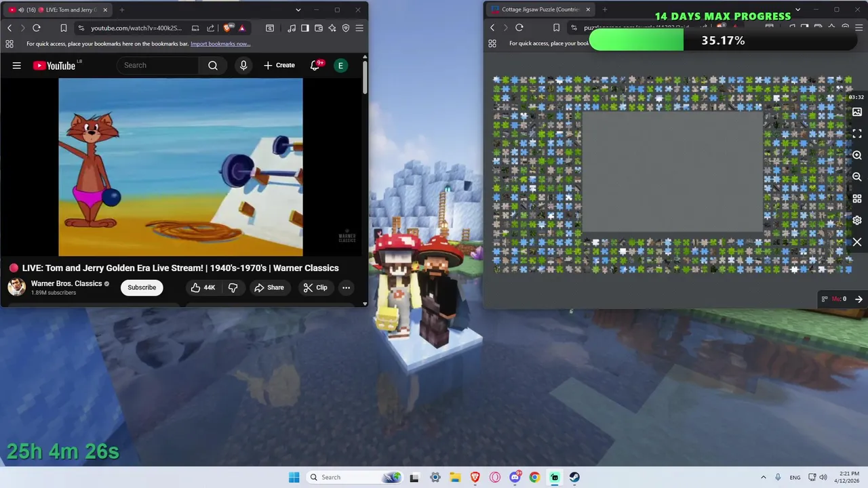Zoom in on the jigsaw puzzle
This screenshot has height=488, width=868.
point(857,155)
